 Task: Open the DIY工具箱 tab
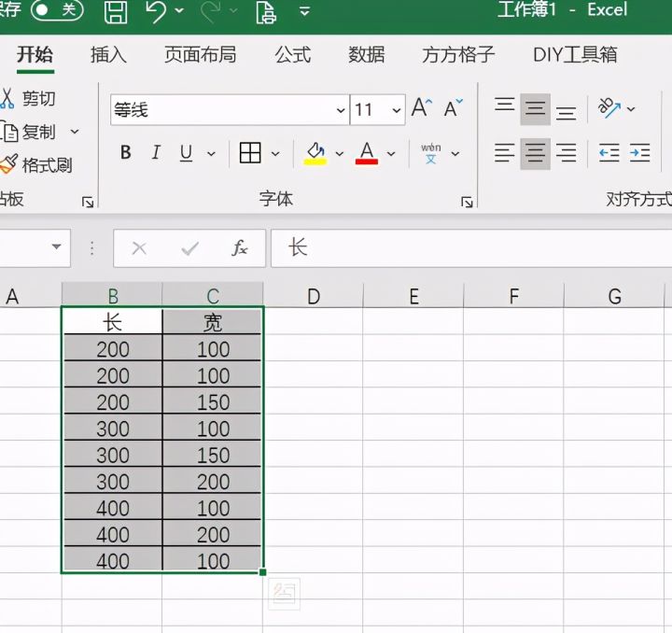click(x=575, y=55)
